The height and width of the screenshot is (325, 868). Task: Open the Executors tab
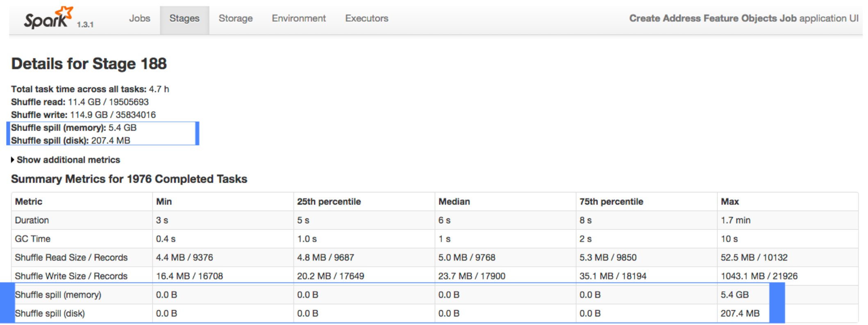(366, 18)
